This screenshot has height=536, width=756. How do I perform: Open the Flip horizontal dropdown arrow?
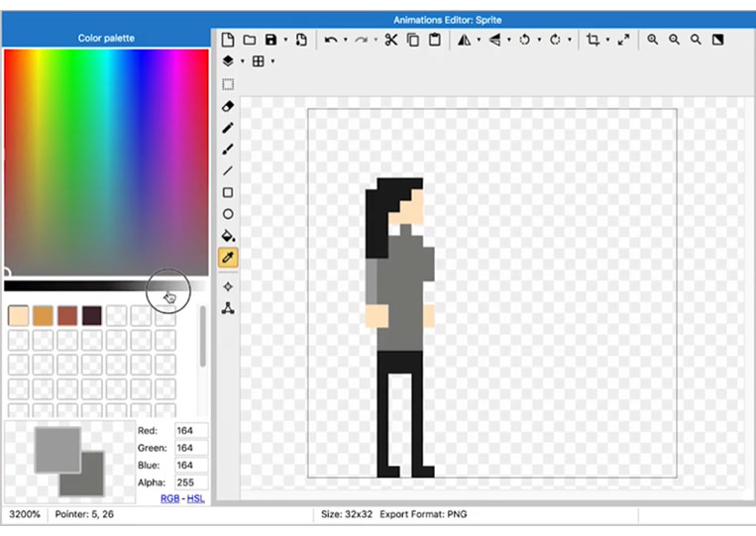pos(479,40)
